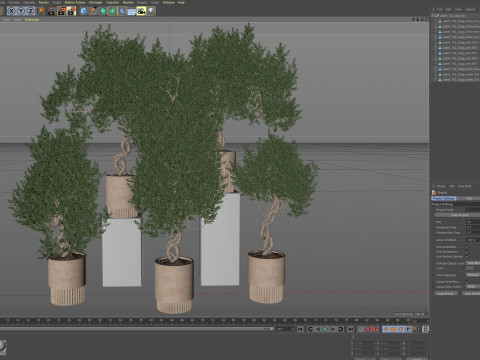480x360 pixels.
Task: Select the Spline Pen tool icon
Action: coord(93,11)
